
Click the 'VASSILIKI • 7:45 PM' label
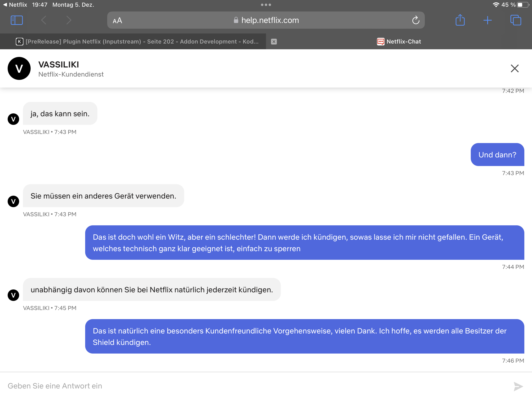[50, 308]
